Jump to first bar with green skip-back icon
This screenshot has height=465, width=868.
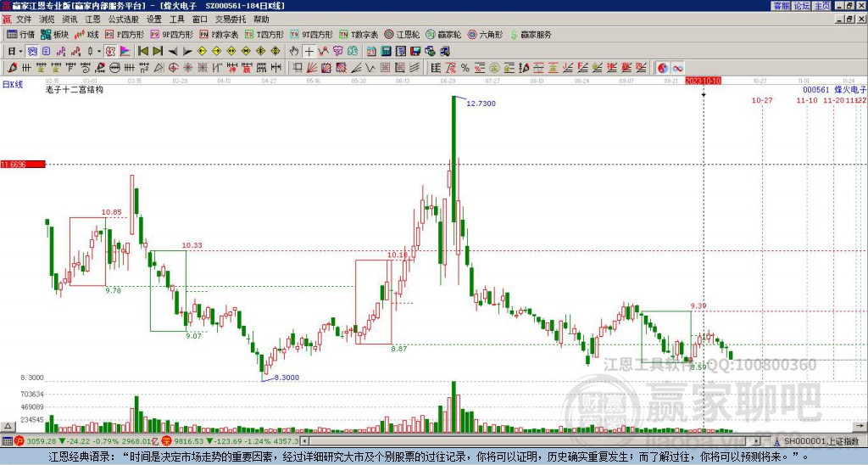click(142, 52)
